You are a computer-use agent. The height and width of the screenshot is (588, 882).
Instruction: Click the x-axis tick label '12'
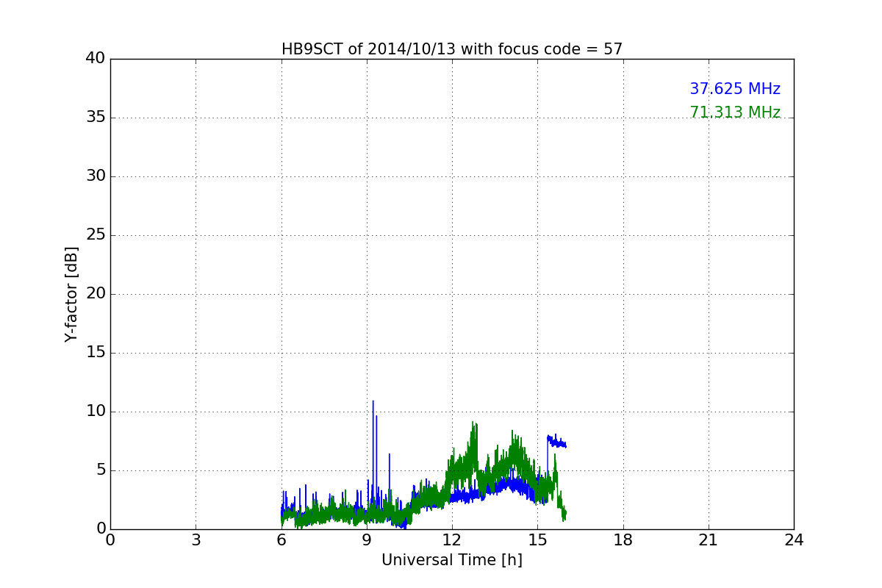click(x=452, y=540)
